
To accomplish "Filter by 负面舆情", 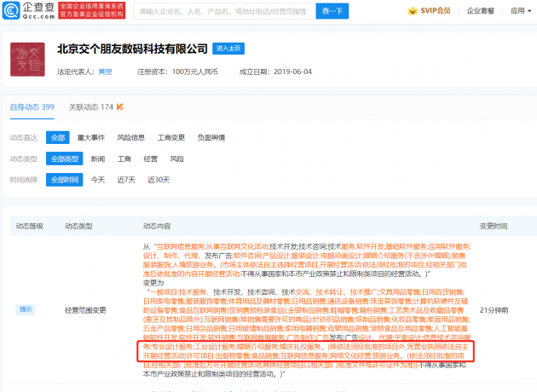I will [x=211, y=138].
